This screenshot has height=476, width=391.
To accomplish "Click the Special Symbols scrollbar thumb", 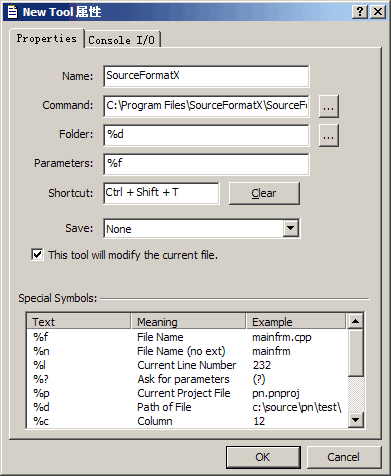I will 355,353.
